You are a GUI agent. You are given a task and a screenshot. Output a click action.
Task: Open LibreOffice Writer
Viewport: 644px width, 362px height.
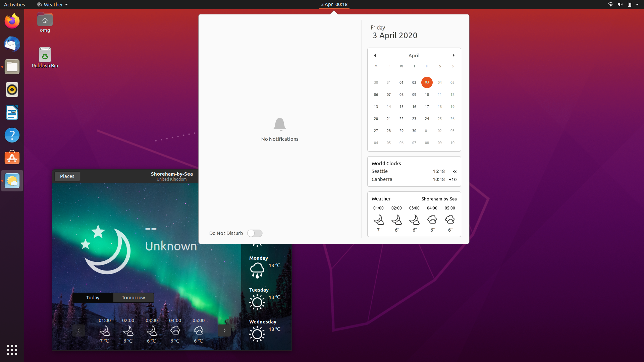point(12,112)
